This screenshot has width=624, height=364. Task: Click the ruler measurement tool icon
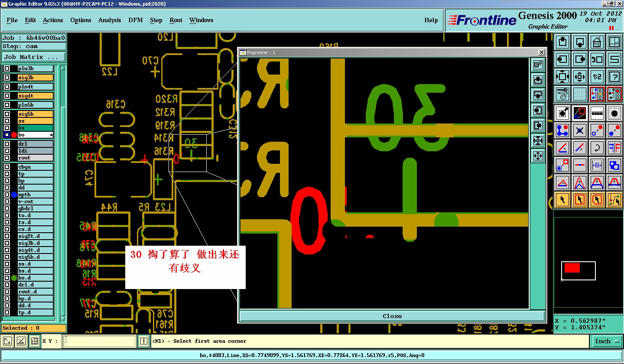tap(597, 113)
